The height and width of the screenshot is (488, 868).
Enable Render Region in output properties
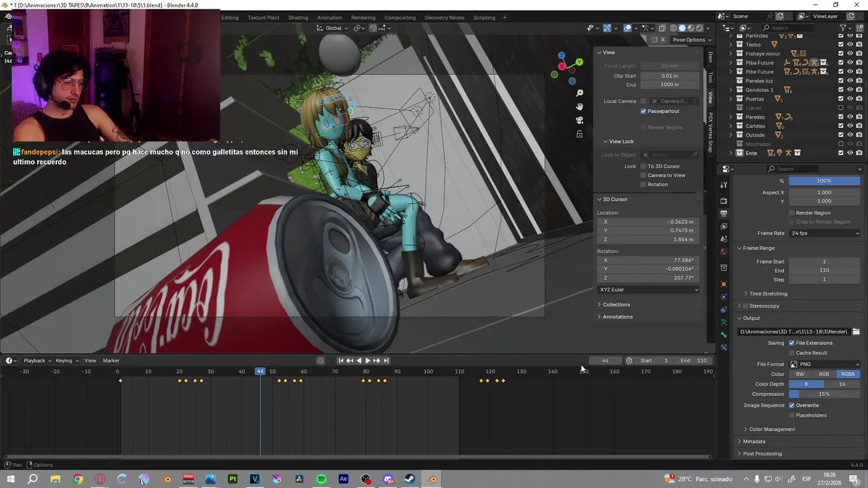point(792,213)
